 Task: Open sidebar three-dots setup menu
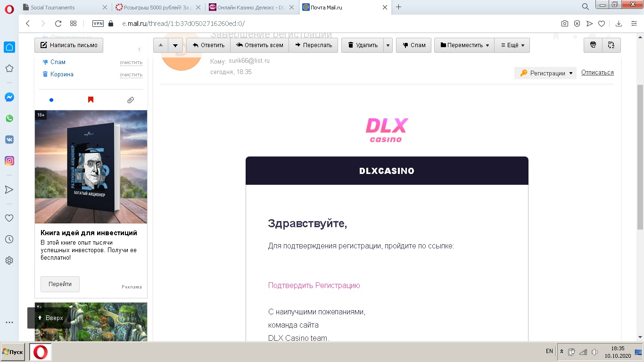[x=9, y=323]
